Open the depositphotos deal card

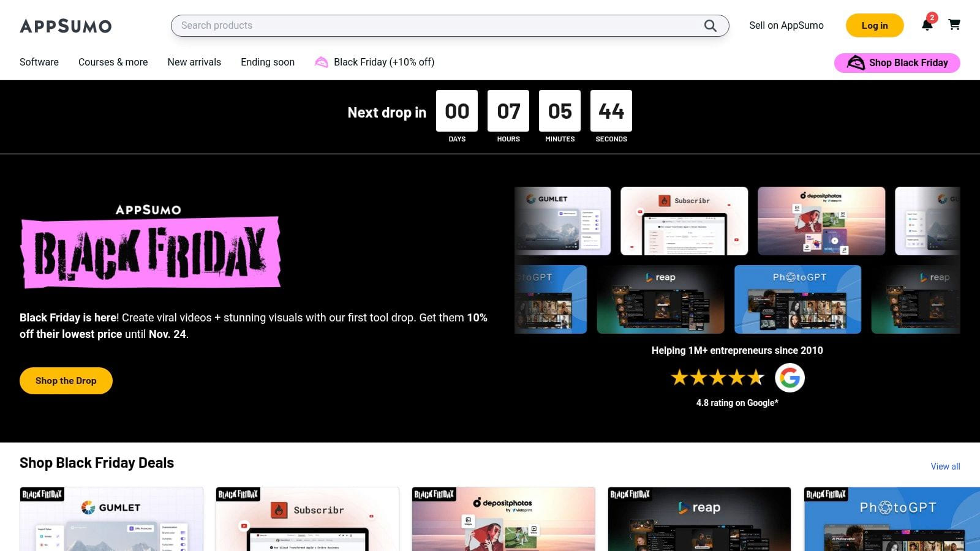[503, 520]
